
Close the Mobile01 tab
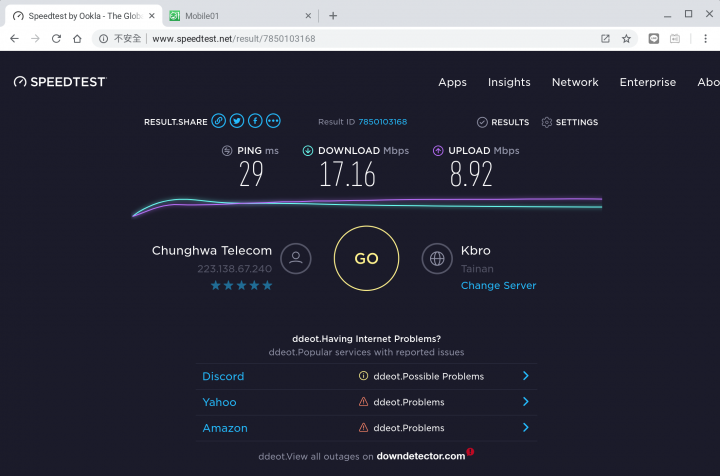[308, 16]
